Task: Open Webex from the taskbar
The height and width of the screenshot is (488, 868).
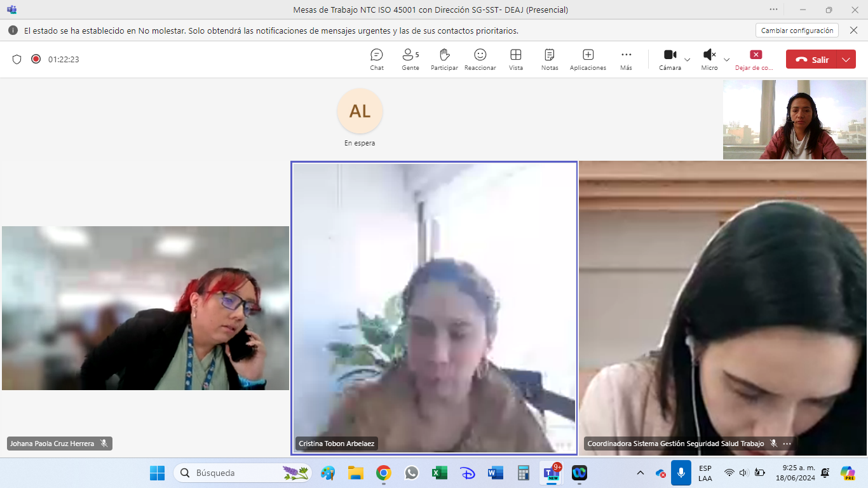Action: (579, 473)
